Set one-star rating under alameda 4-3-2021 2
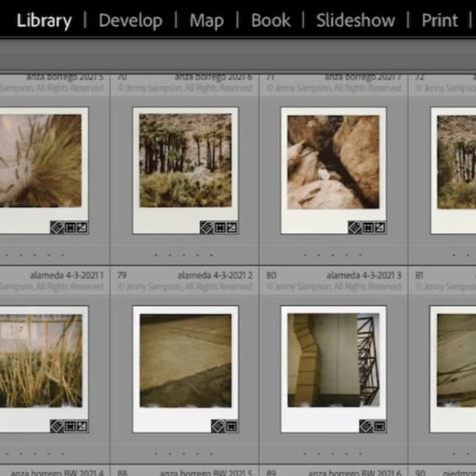The height and width of the screenshot is (476, 476). pos(156,454)
